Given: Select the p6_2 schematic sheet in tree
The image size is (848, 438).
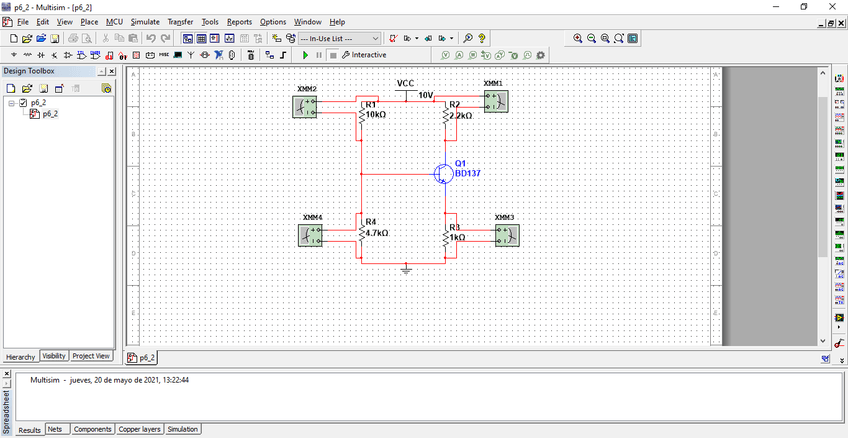Looking at the screenshot, I should click(x=49, y=113).
